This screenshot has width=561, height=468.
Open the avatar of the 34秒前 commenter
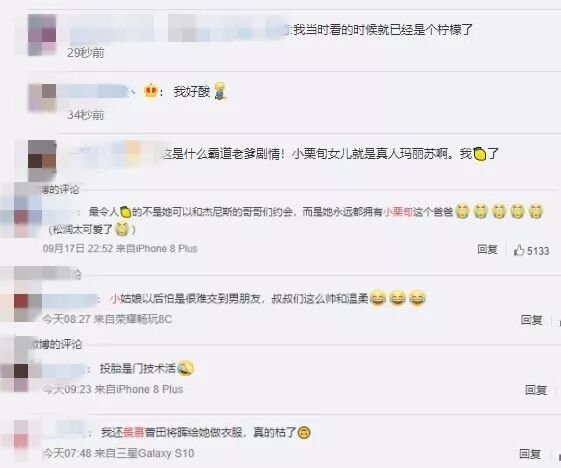42,97
